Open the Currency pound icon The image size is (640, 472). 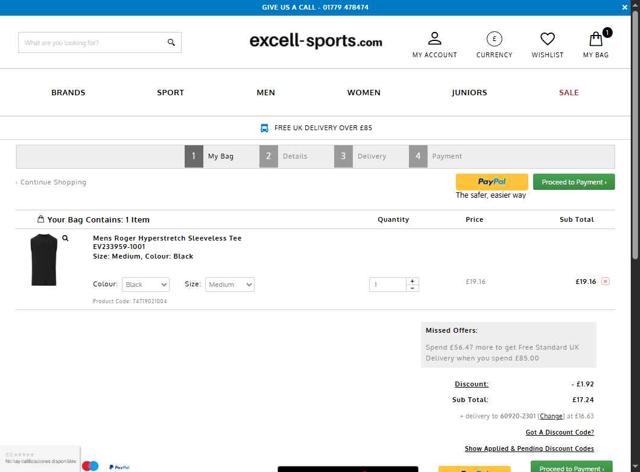coord(494,39)
